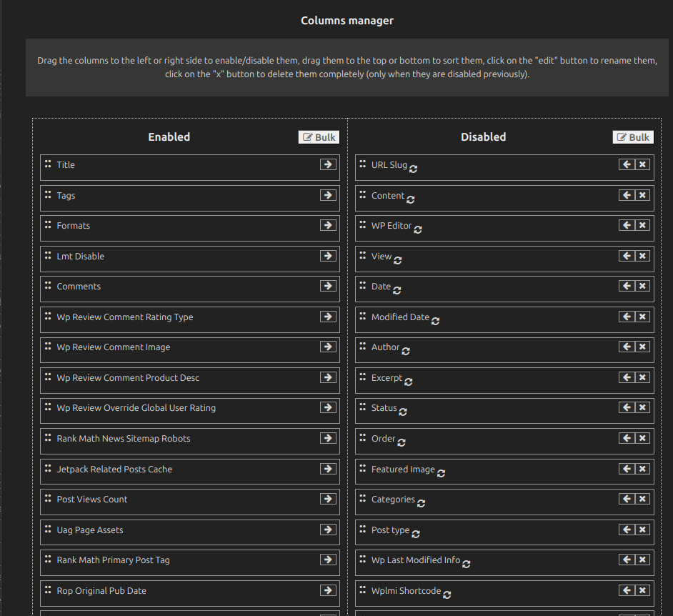Disable Lmt Disable column with right arrow
The width and height of the screenshot is (673, 616).
328,256
